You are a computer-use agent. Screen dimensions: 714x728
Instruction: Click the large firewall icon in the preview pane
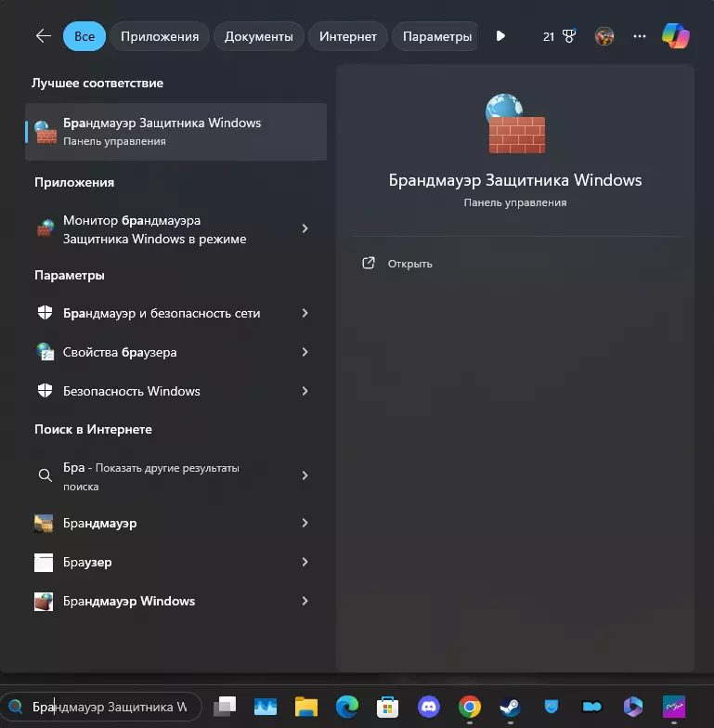[x=515, y=123]
